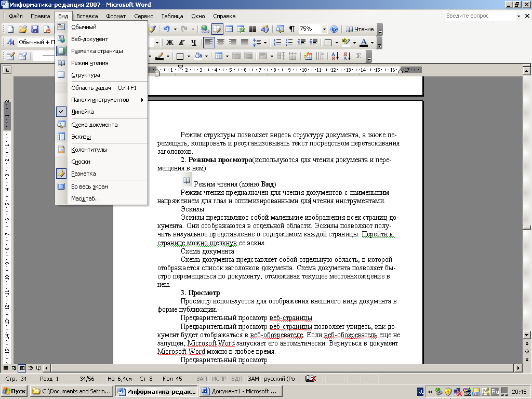Click the Save diskette icon
The height and width of the screenshot is (399, 532).
click(35, 29)
